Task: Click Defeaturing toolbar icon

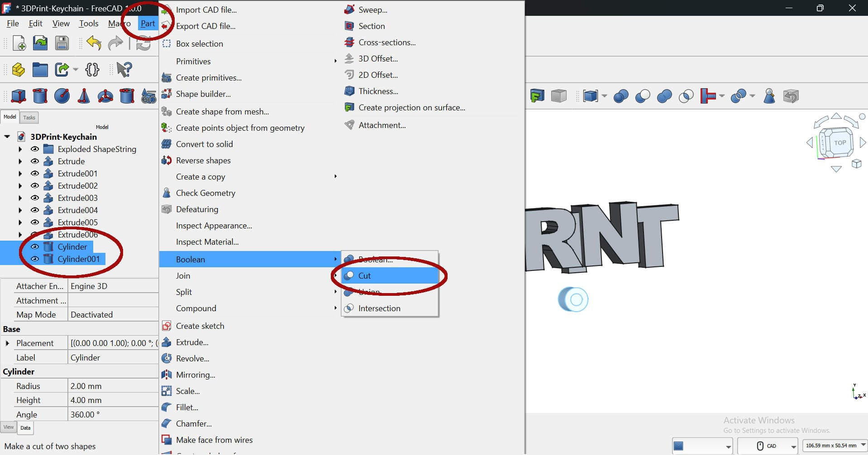Action: 791,96
